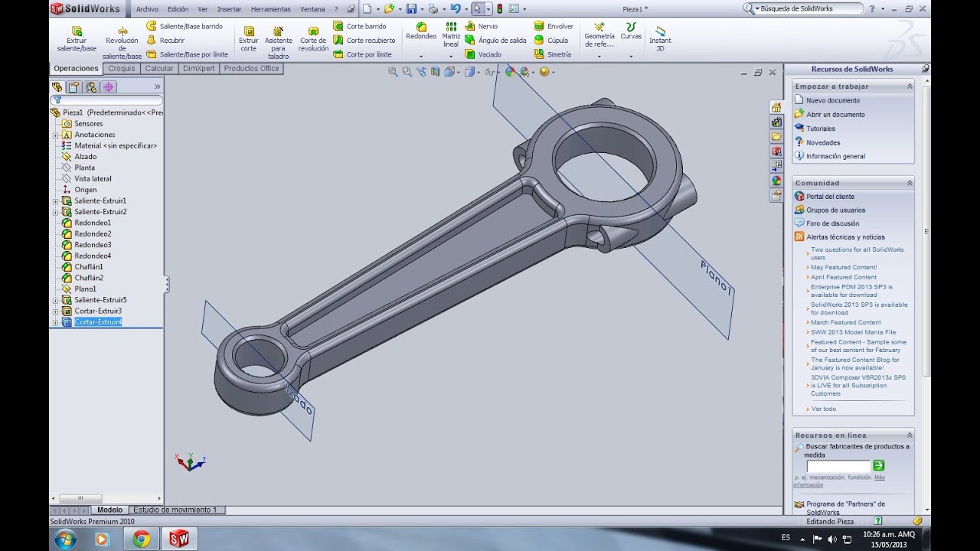
Task: Select the Corte de revolución tool
Action: pyautogui.click(x=313, y=39)
